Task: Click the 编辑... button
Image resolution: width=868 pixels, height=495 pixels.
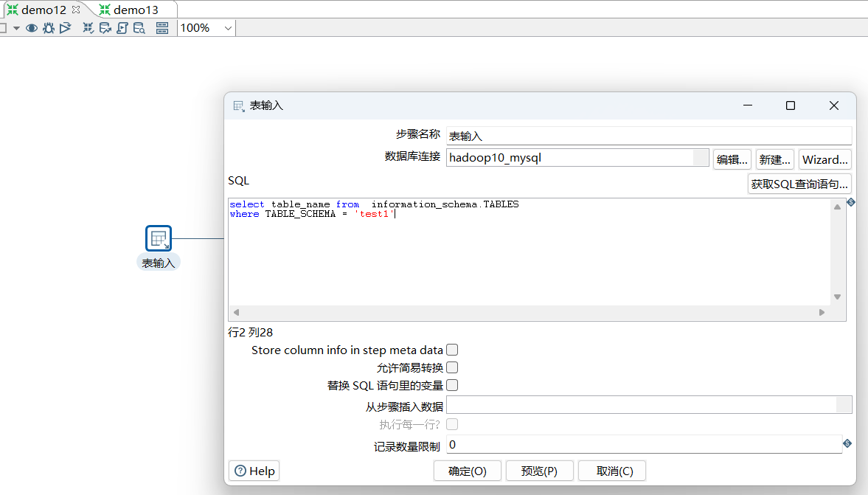Action: [732, 159]
